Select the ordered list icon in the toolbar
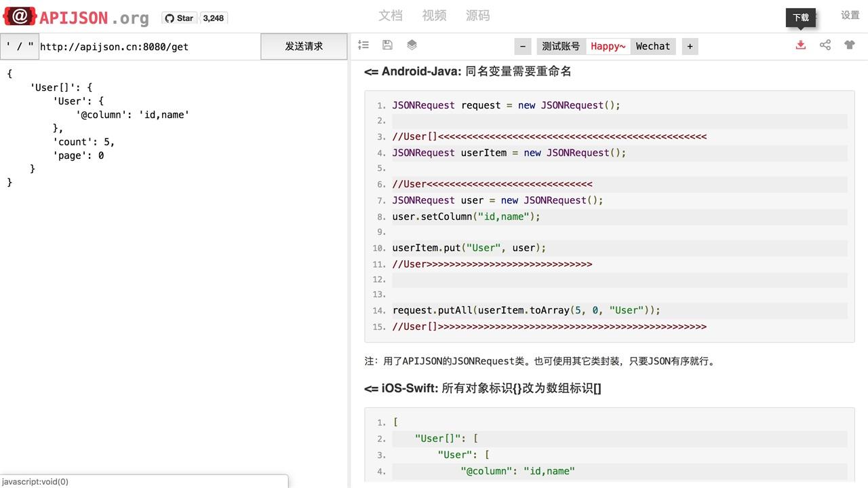Image resolution: width=868 pixels, height=488 pixels. click(363, 45)
